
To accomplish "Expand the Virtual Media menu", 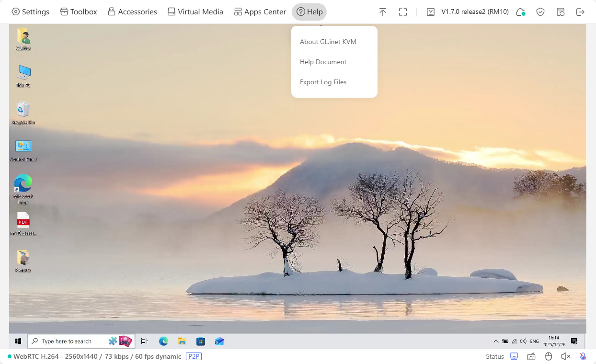I will [195, 12].
